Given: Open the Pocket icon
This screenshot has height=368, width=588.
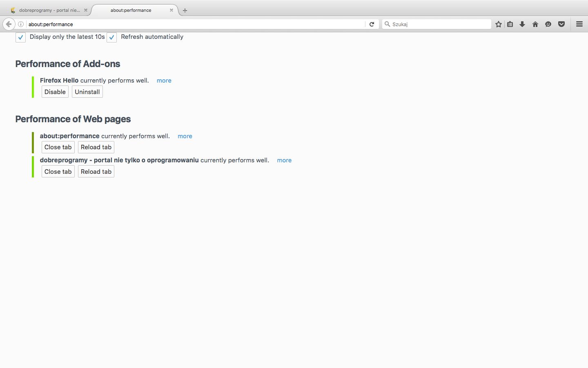Looking at the screenshot, I should tap(561, 24).
